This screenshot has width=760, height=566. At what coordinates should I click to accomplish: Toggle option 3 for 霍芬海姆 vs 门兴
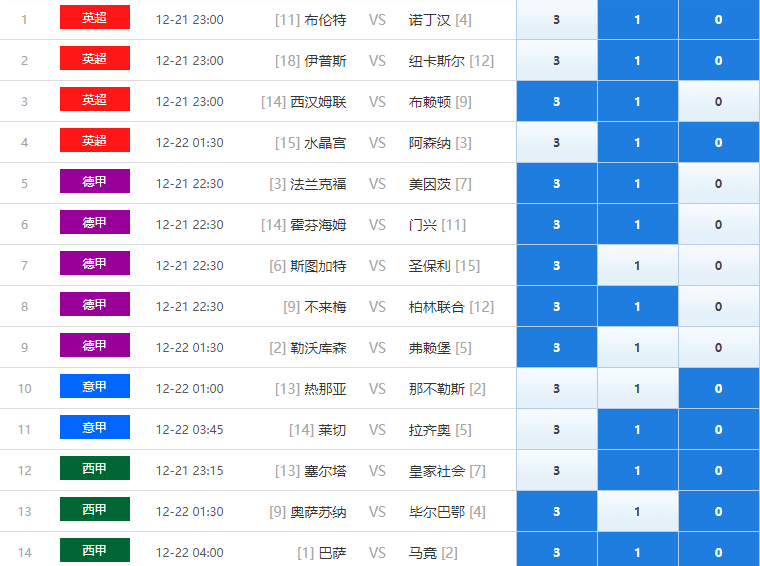click(557, 224)
